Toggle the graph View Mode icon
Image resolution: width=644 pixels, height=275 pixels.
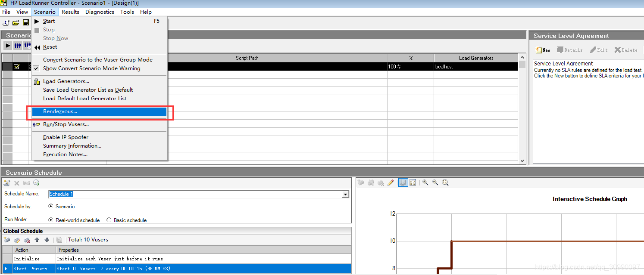point(403,182)
